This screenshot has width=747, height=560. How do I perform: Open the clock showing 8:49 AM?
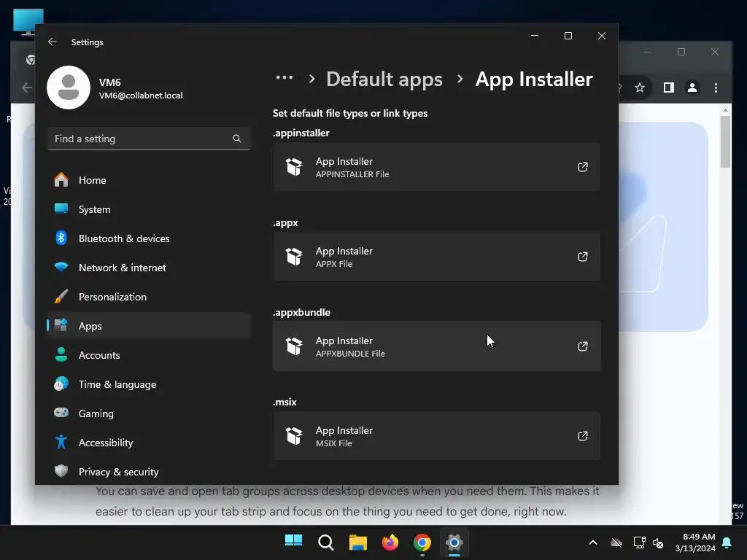[x=695, y=542]
